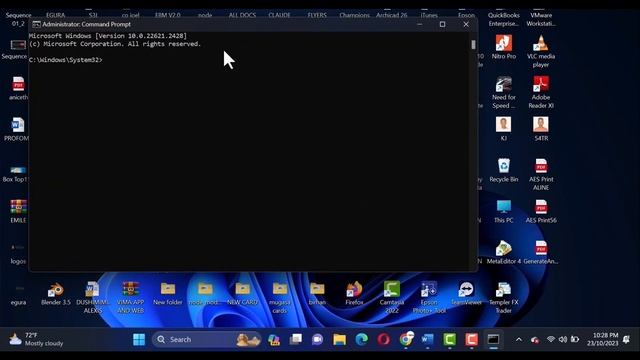Image resolution: width=640 pixels, height=360 pixels.
Task: Open Opera browser from taskbar
Action: coord(383,339)
